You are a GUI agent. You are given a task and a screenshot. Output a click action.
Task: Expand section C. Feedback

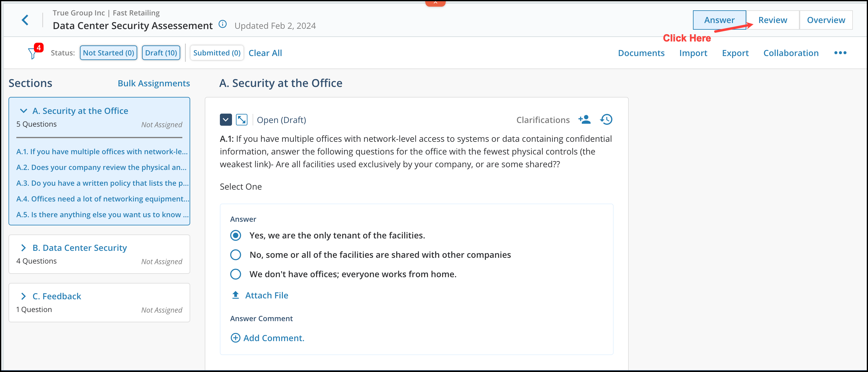tap(23, 297)
